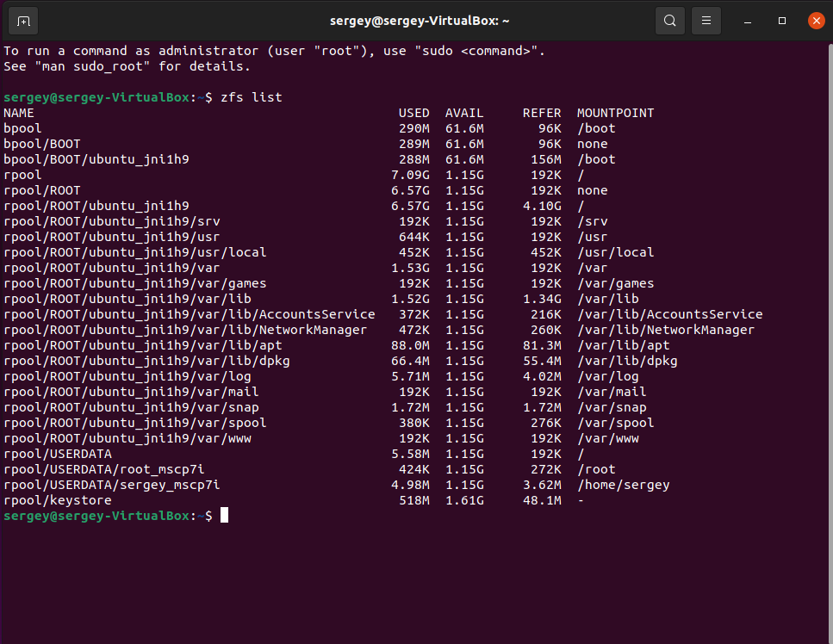This screenshot has height=644, width=833.
Task: Click the REFER value '55.4M'
Action: [x=542, y=361]
